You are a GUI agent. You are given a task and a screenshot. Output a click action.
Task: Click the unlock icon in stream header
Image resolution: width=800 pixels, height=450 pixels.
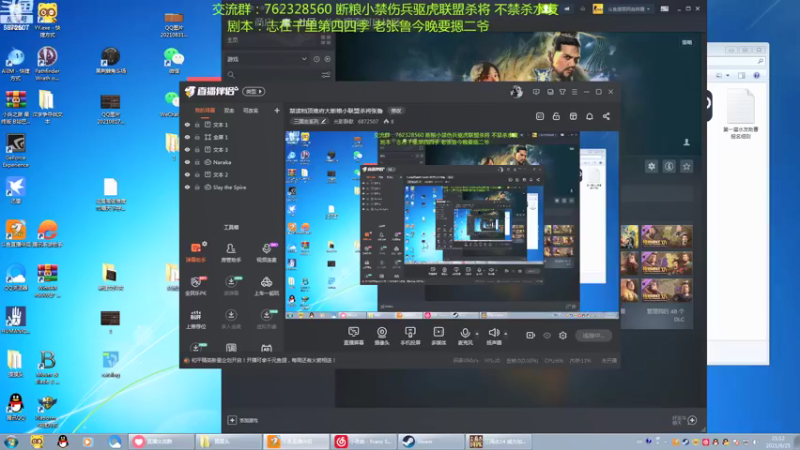(x=556, y=116)
